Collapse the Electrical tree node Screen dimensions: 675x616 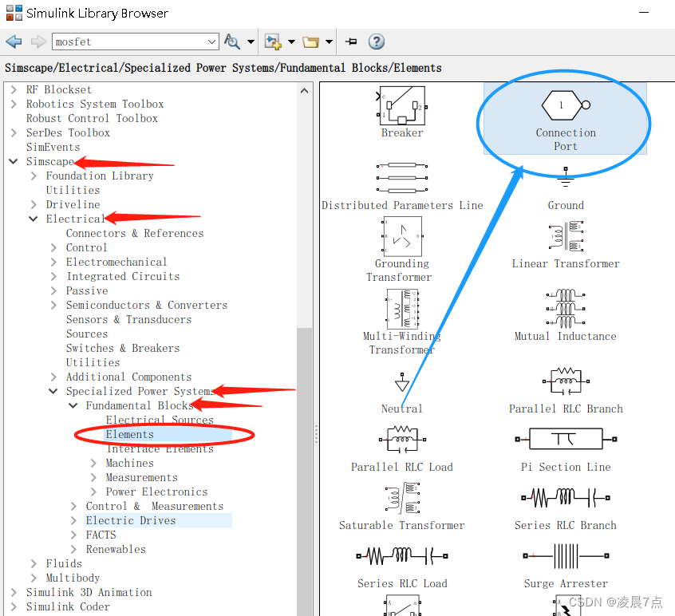point(34,219)
